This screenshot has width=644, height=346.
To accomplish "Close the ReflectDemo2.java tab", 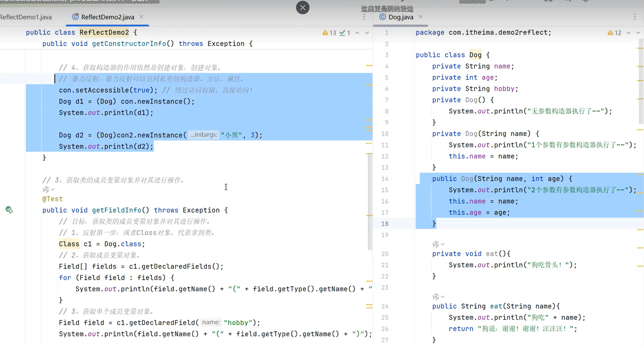I will click(x=141, y=17).
